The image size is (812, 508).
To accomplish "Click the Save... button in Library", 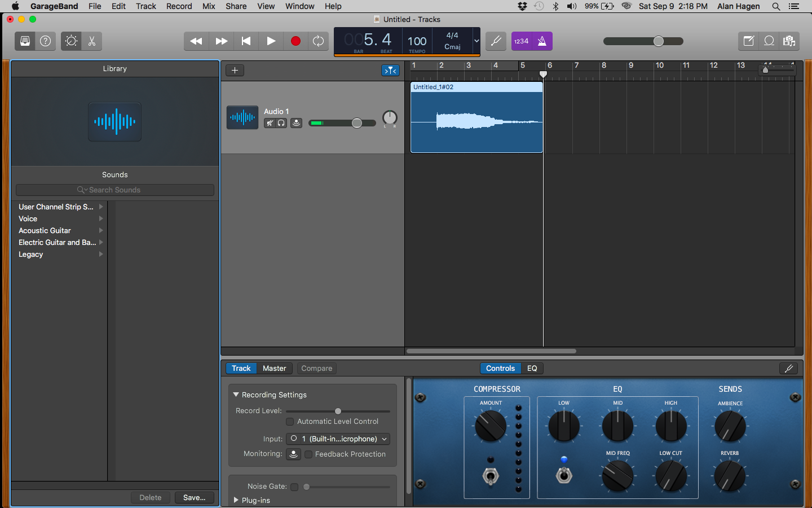I will click(194, 497).
